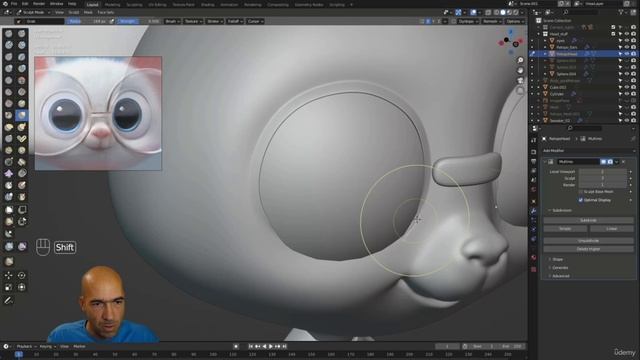Click the Simple subdivide button
The height and width of the screenshot is (360, 640).
coord(565,229)
